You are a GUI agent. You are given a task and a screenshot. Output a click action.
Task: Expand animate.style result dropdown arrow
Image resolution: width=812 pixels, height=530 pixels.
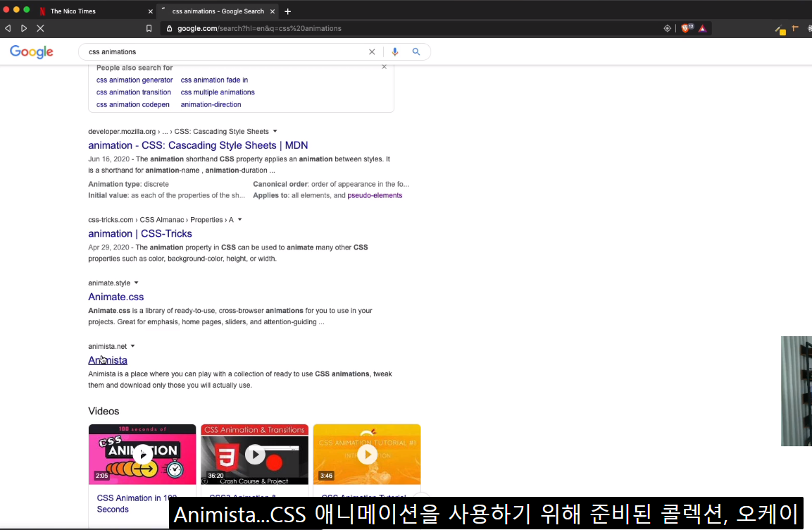tap(136, 283)
